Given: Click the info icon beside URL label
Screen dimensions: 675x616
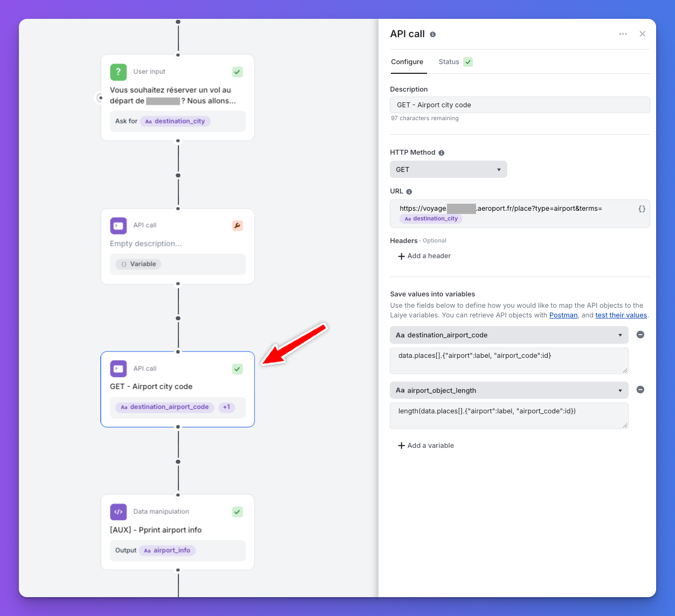Looking at the screenshot, I should click(x=409, y=191).
